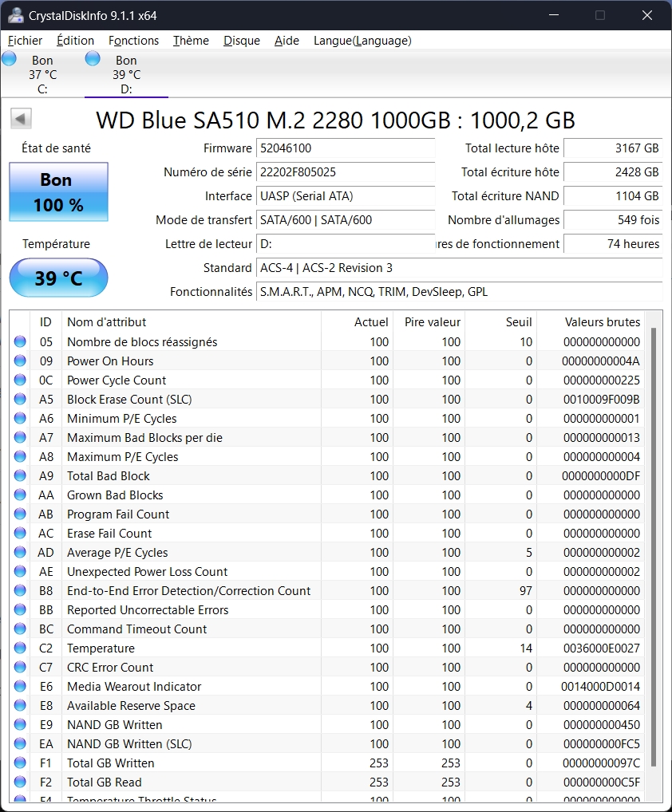The image size is (672, 812).
Task: Open the Disque menu
Action: pyautogui.click(x=242, y=41)
